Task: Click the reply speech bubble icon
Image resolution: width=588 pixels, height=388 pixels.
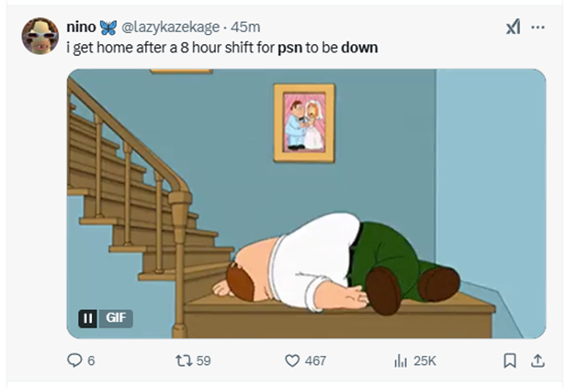Action: tap(74, 360)
